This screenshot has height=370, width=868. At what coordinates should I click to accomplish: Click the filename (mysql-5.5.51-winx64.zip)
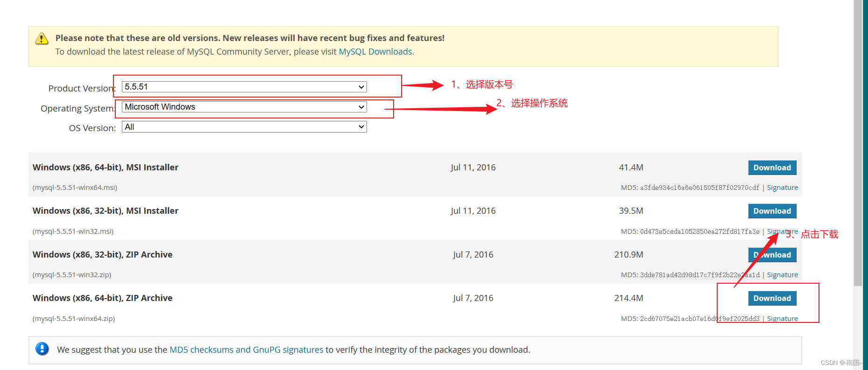74,319
